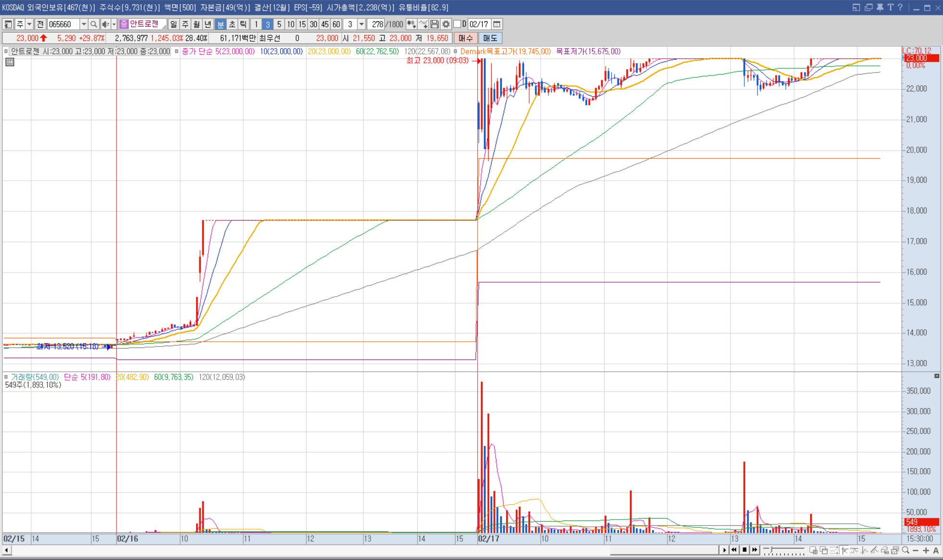Click the data table icon on chart
The width and height of the screenshot is (943, 560).
[10, 62]
